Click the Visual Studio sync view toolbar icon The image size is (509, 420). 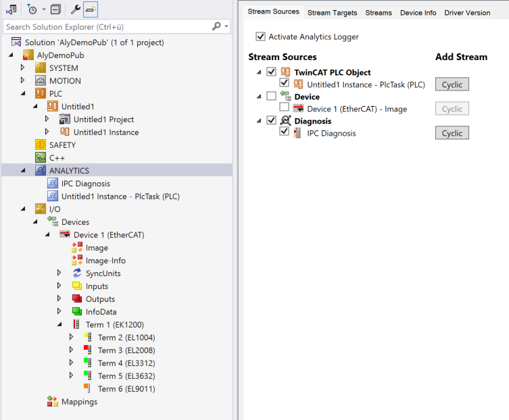11,9
